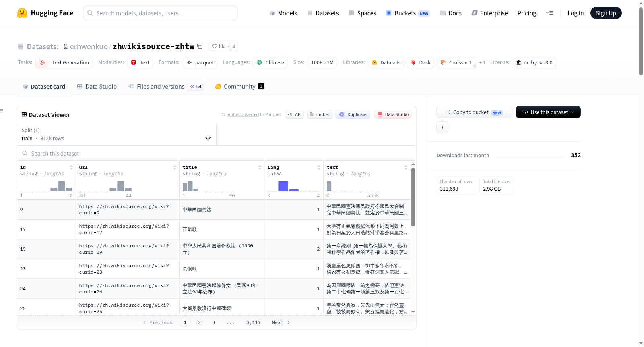
Task: Open the Docs menu item
Action: (450, 13)
